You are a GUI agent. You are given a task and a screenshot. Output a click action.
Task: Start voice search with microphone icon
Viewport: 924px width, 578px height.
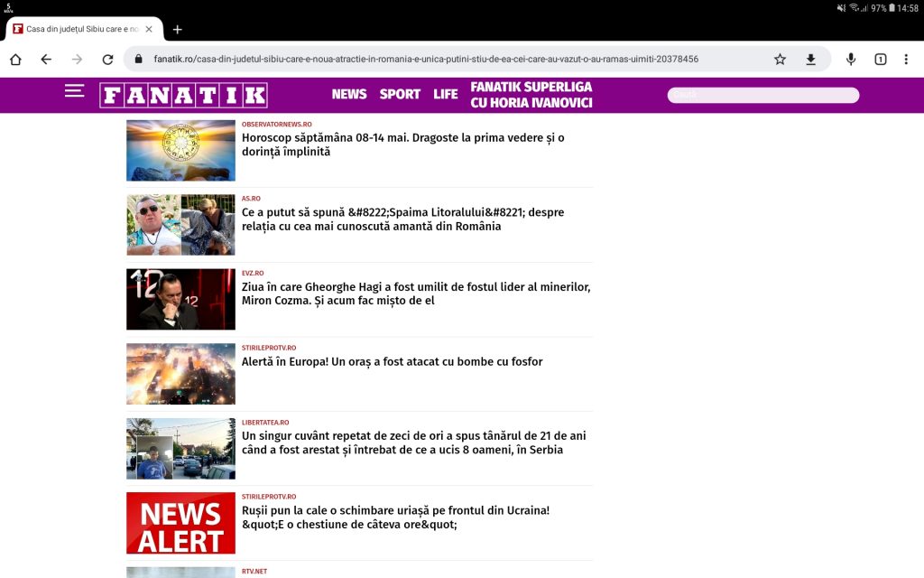(x=850, y=60)
